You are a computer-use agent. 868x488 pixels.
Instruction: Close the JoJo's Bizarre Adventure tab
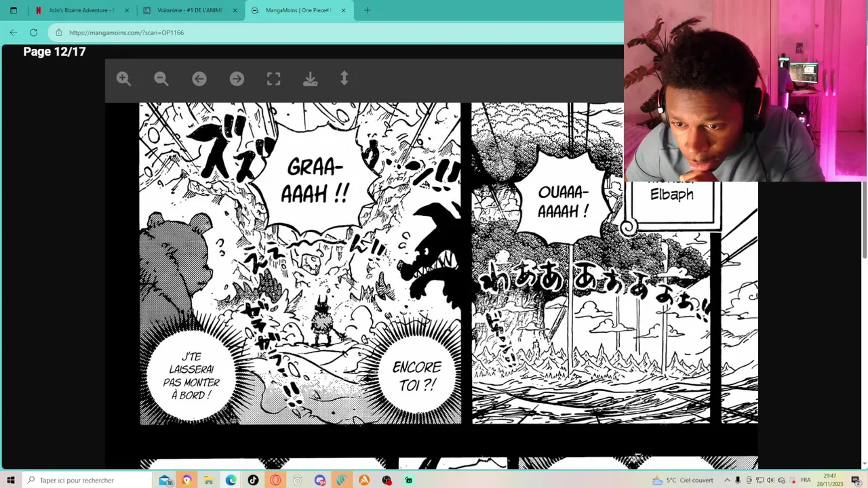126,10
